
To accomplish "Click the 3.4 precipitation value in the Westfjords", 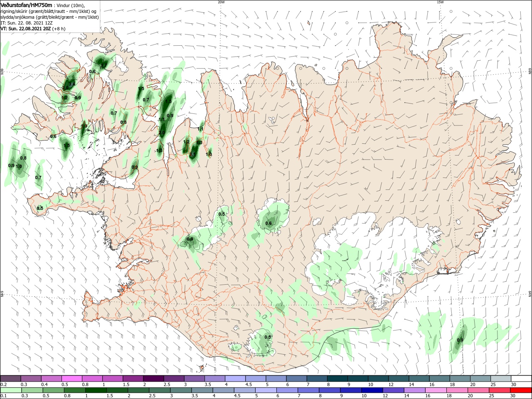I will click(x=71, y=84).
